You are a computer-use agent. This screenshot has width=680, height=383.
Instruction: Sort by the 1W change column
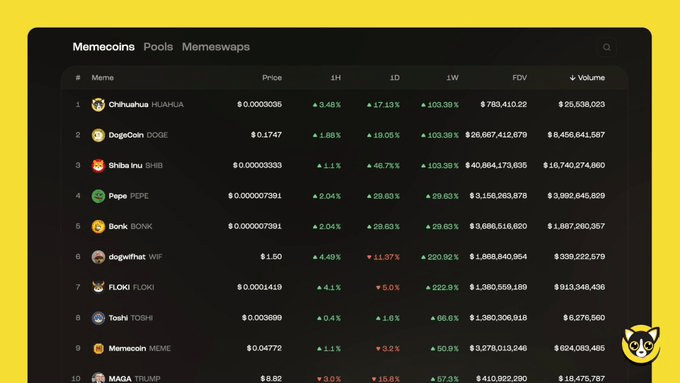[452, 78]
